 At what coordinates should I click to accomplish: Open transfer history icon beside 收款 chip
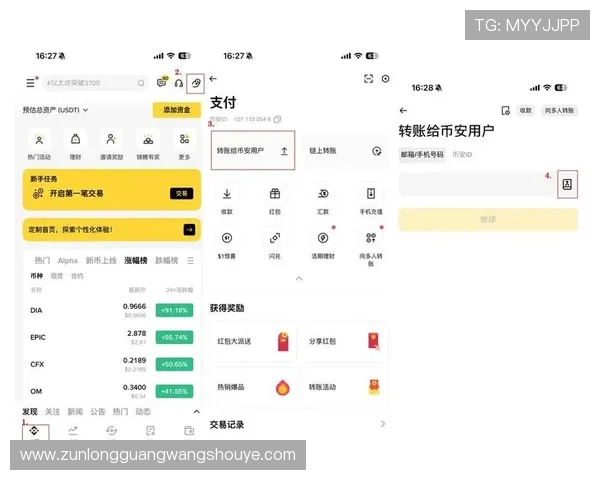click(x=505, y=111)
